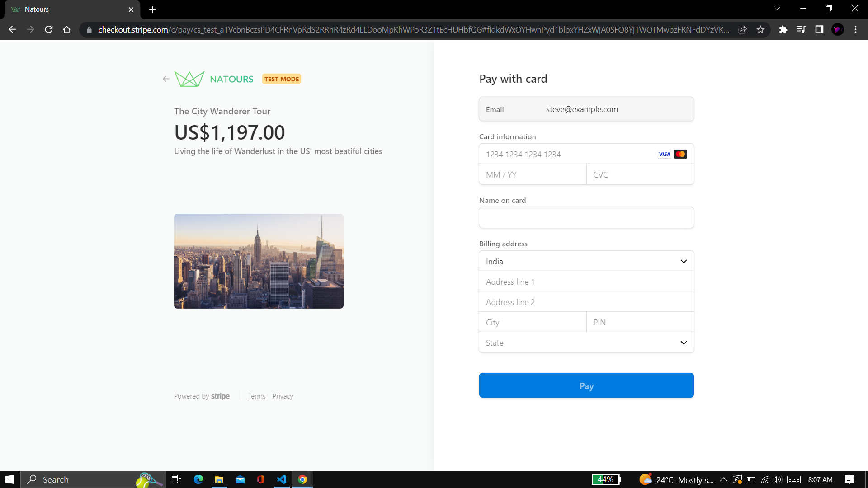Mute audio via the speaker tray icon

click(778, 479)
